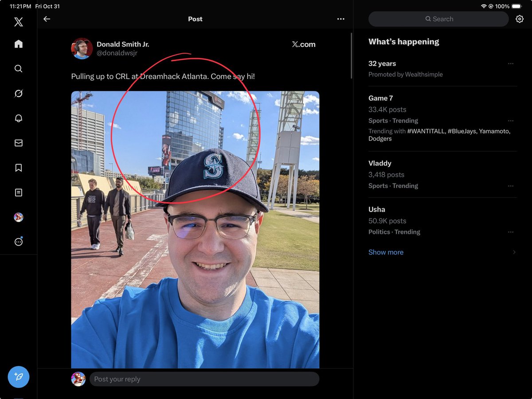Open the 32 years promoted trend
The height and width of the screenshot is (399, 532).
[x=382, y=64]
